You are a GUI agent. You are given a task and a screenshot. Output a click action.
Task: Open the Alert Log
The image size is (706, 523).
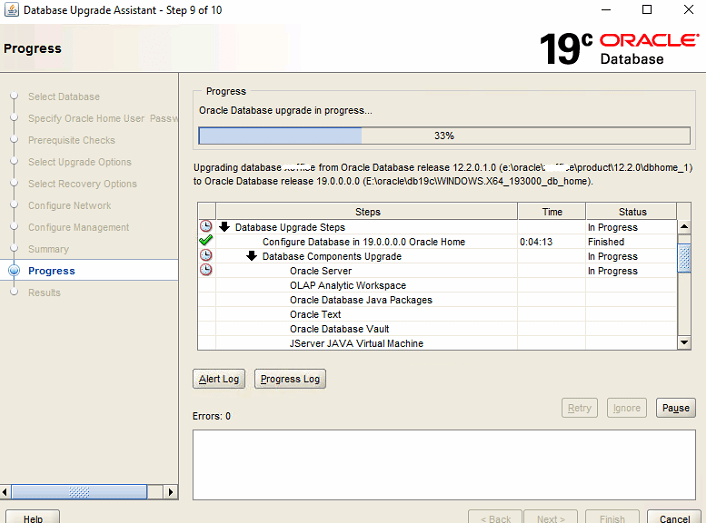(x=217, y=379)
